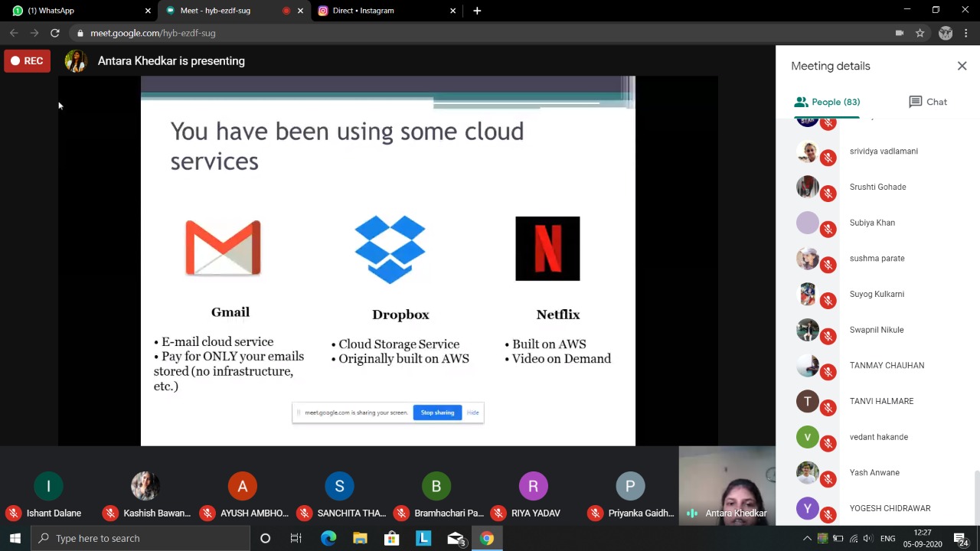This screenshot has width=980, height=551.
Task: Click muted mic icon for srividya vadlamani
Action: click(x=828, y=158)
